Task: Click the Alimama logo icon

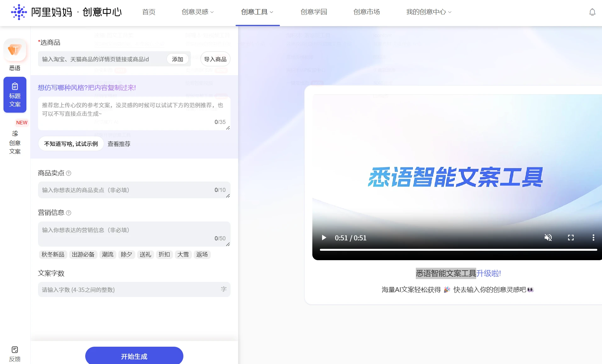Action: click(19, 12)
